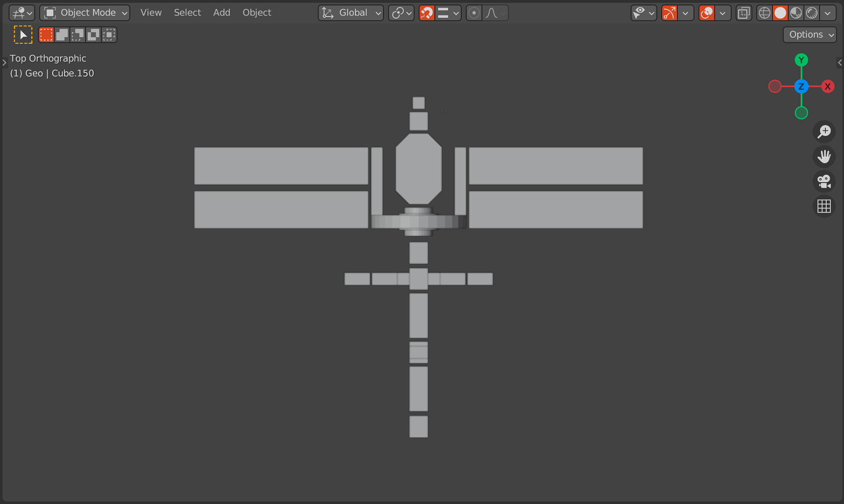844x504 pixels.
Task: Open the Add menu
Action: click(222, 13)
